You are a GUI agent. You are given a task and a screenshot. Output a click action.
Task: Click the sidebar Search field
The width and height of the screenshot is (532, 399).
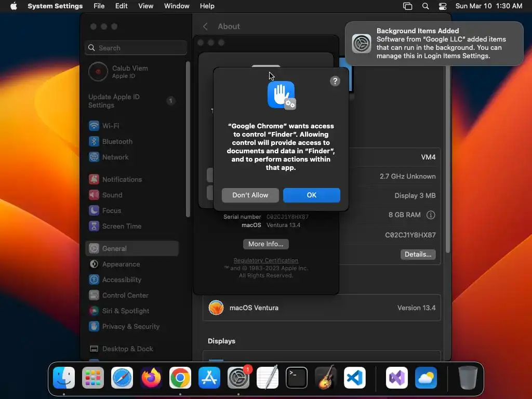tap(136, 48)
